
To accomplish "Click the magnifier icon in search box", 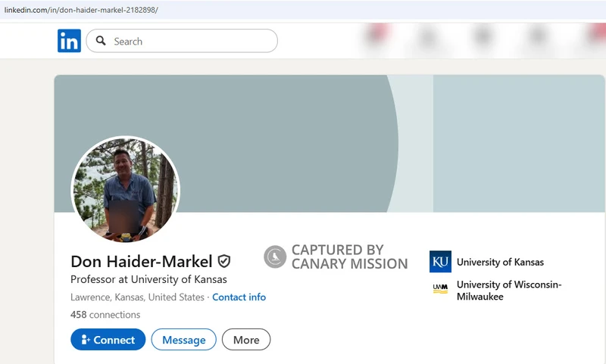I will pos(101,42).
